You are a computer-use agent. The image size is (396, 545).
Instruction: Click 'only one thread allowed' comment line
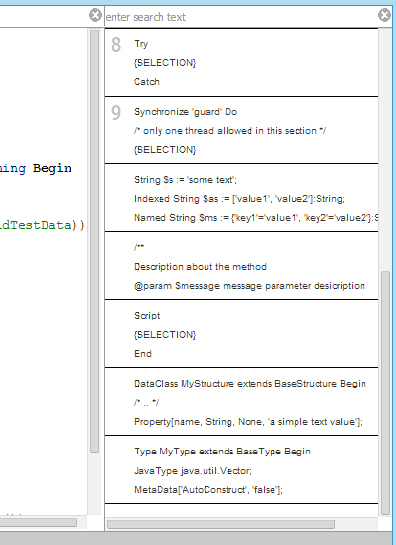pyautogui.click(x=230, y=131)
